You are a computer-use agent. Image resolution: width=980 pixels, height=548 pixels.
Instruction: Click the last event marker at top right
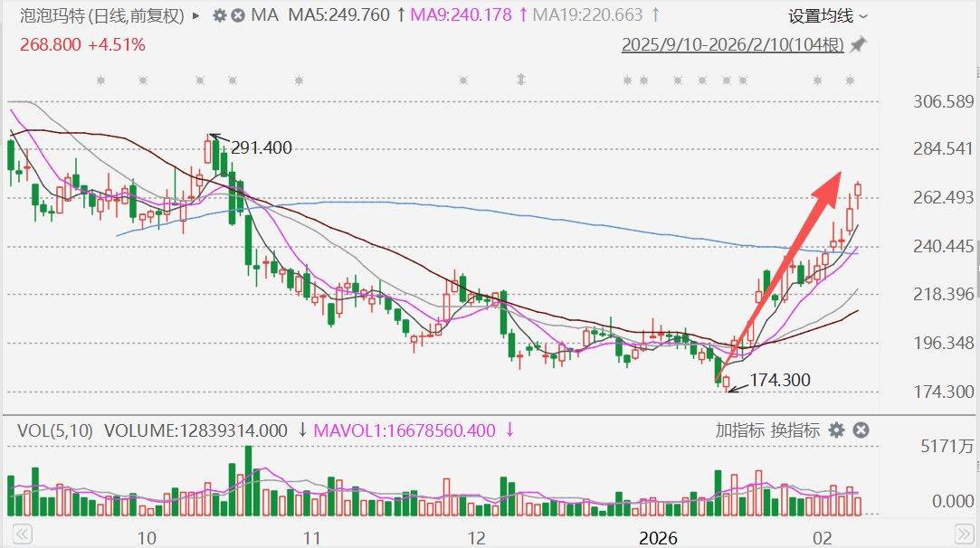point(850,80)
